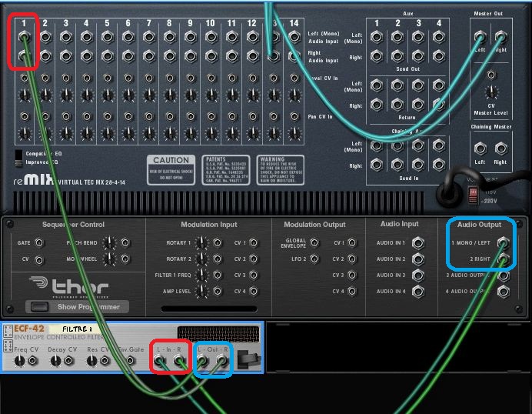Click Master Level CV input jack
This screenshot has height=414, width=532.
click(491, 75)
